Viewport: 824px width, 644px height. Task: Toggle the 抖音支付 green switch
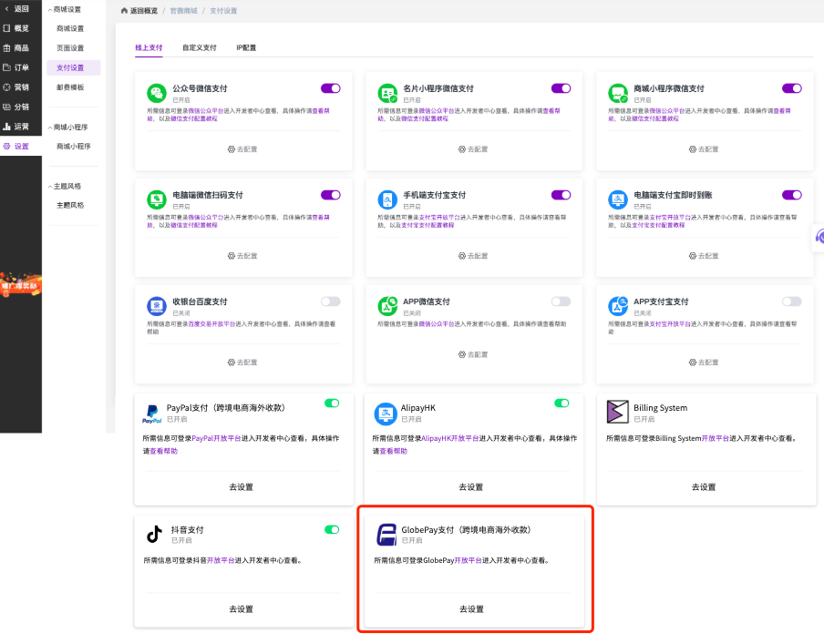[x=332, y=529]
